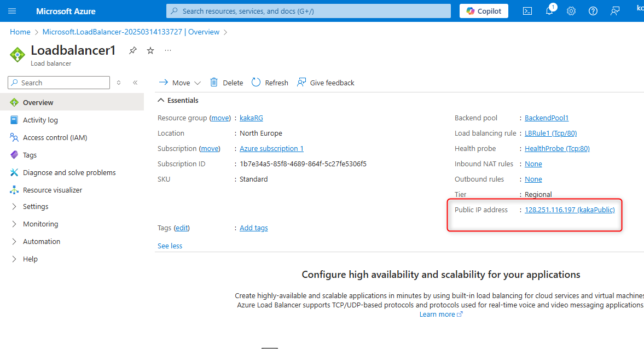Viewport: 644px width, 349px height.
Task: Click the Activity log icon
Action: pyautogui.click(x=14, y=120)
